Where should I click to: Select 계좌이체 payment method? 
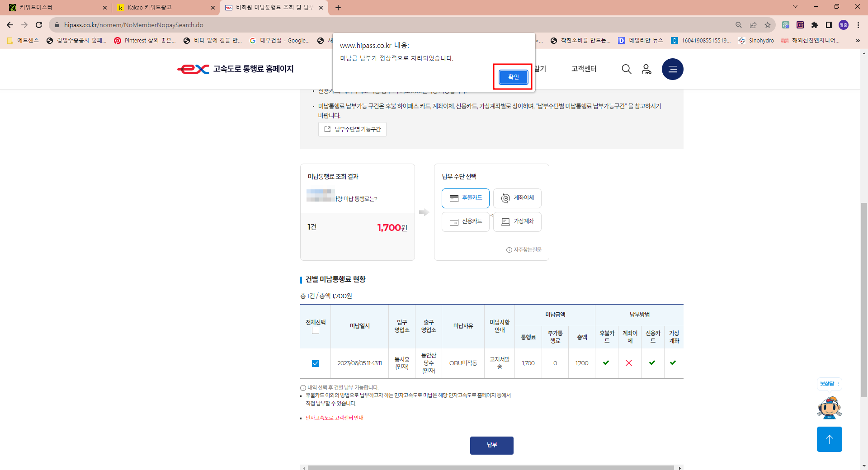pyautogui.click(x=517, y=198)
